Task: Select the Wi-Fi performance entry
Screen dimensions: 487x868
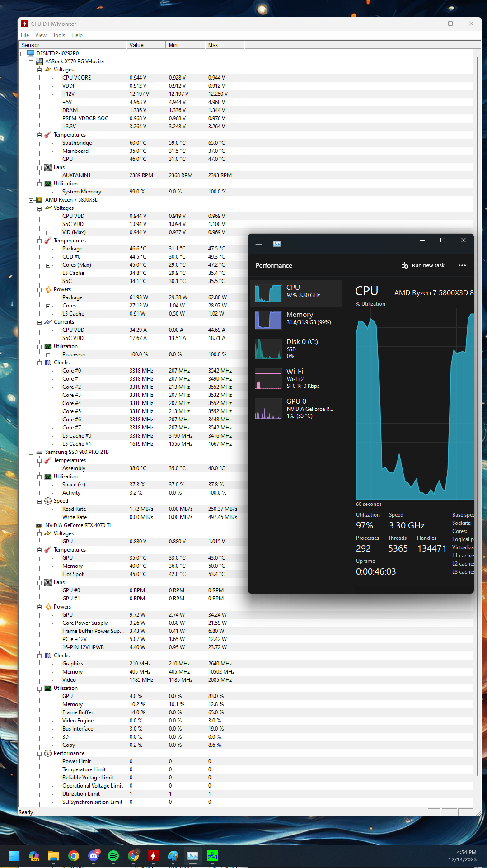Action: (x=296, y=378)
